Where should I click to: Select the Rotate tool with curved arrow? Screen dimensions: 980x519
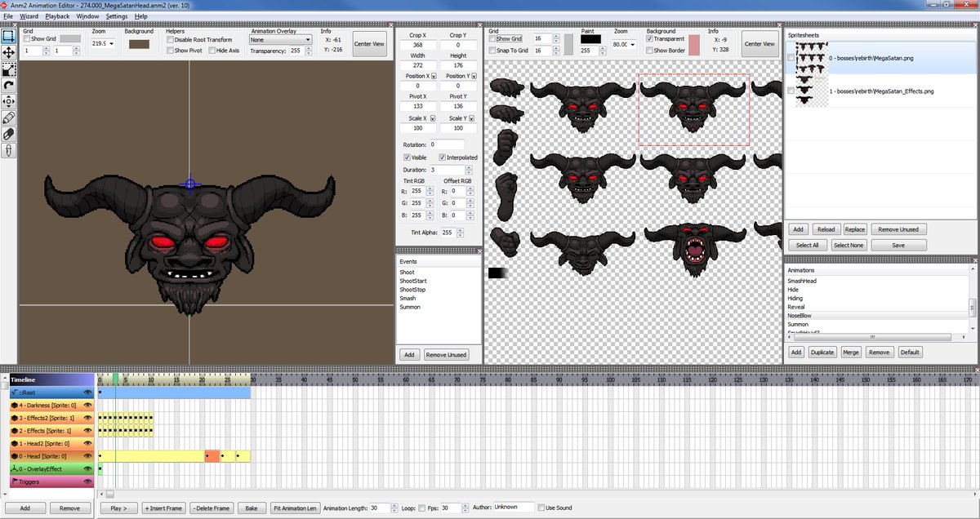pos(8,85)
